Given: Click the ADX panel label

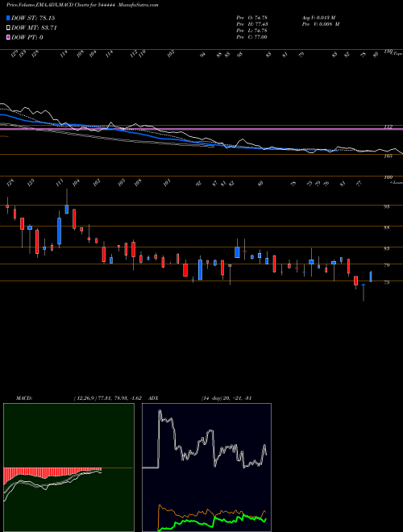Looking at the screenshot, I should pyautogui.click(x=153, y=398).
